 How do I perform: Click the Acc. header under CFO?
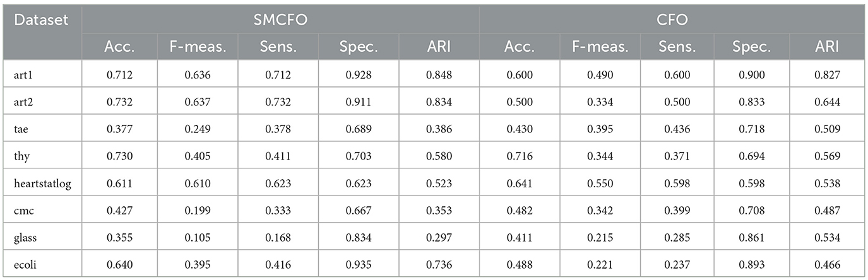[x=518, y=46]
